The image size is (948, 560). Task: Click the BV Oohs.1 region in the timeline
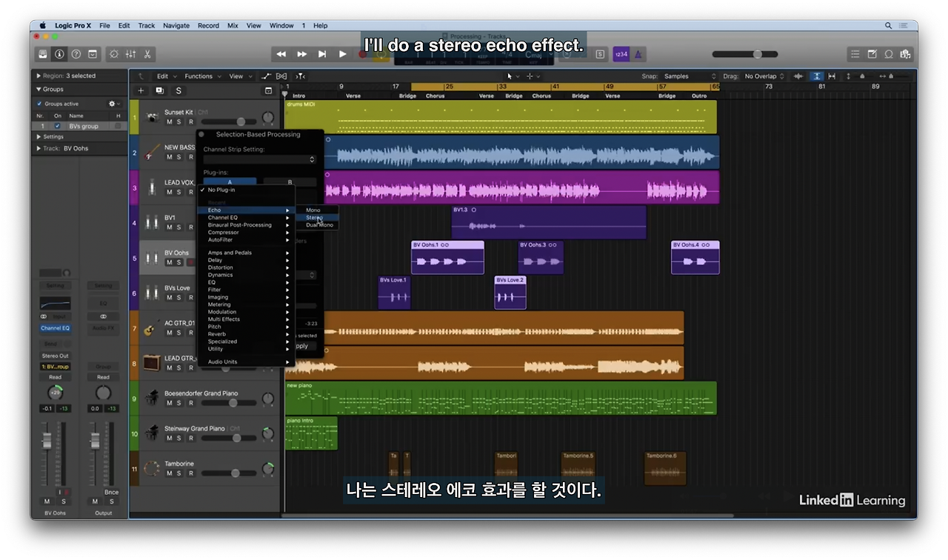click(447, 257)
